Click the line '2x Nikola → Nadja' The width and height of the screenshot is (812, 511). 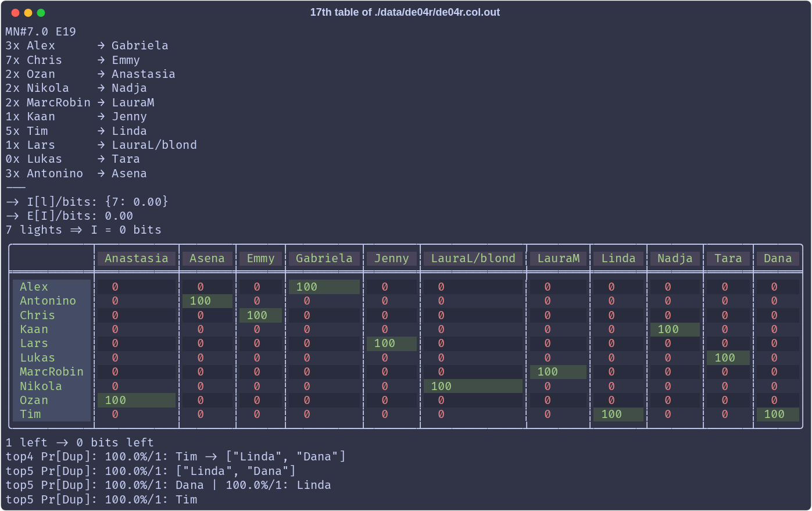click(x=76, y=88)
